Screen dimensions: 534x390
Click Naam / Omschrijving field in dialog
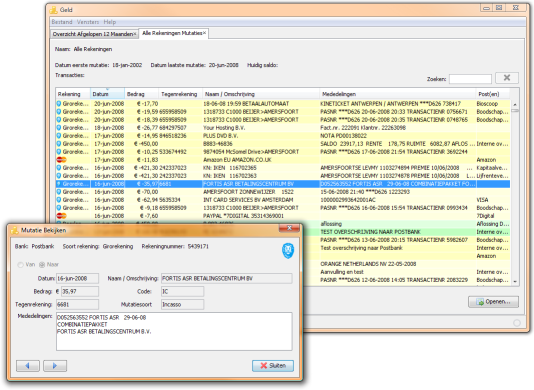pyautogui.click(x=227, y=279)
